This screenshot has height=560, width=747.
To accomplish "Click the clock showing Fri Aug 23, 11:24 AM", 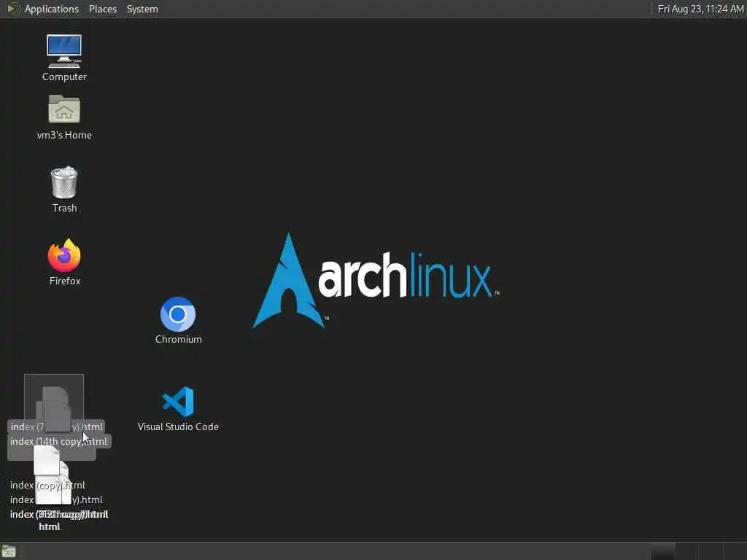I will (x=700, y=9).
